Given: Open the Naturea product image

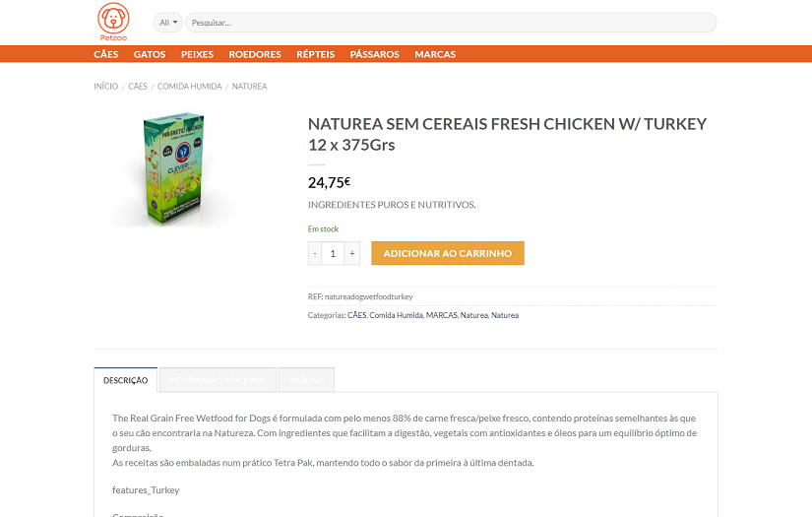Looking at the screenshot, I should coord(173,167).
